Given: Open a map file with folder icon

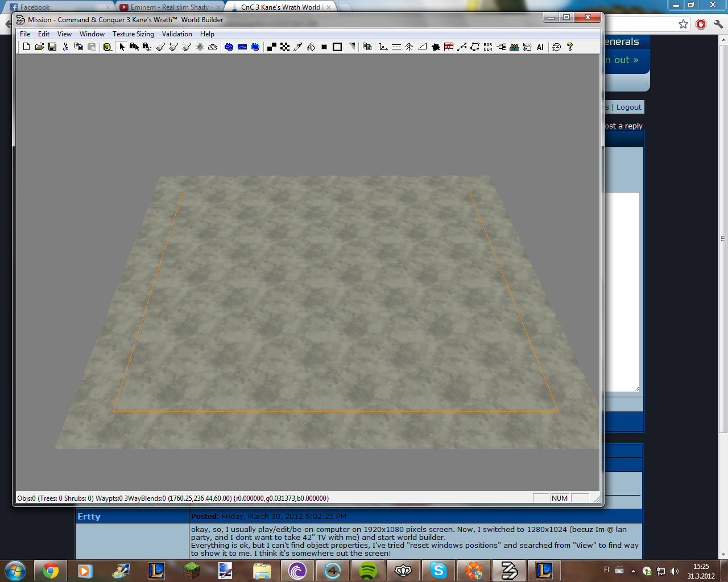Looking at the screenshot, I should [39, 47].
